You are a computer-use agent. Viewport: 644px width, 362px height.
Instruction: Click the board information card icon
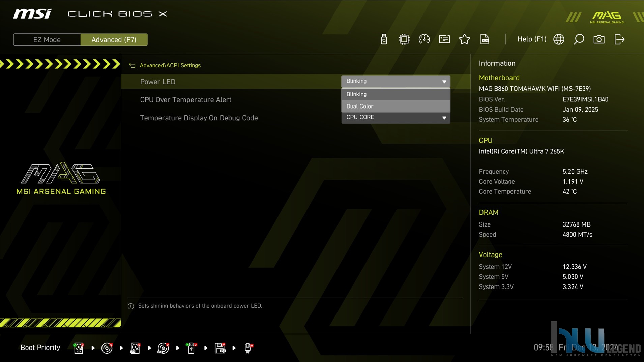444,39
